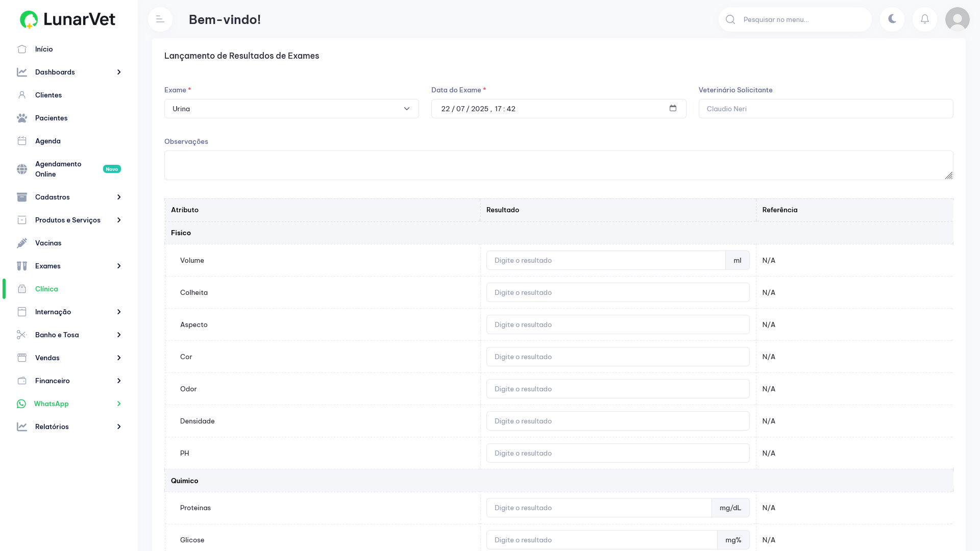Expand the Vendas submenu chevron
980x551 pixels.
119,358
